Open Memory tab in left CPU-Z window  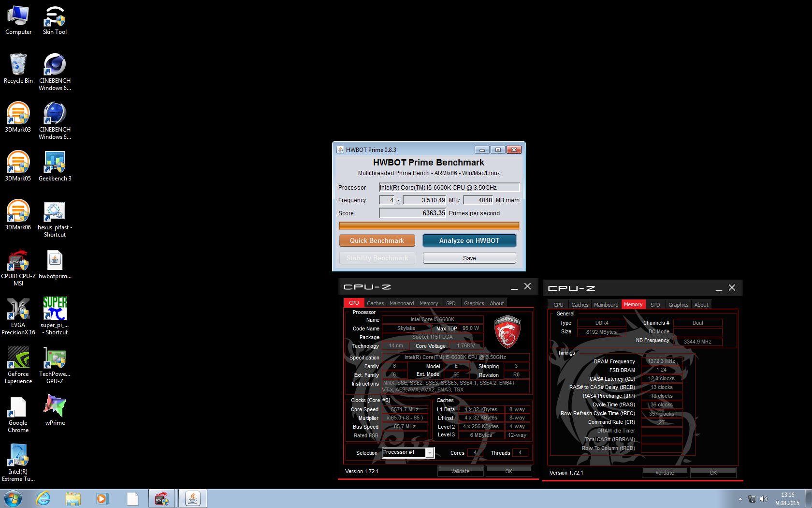[429, 303]
